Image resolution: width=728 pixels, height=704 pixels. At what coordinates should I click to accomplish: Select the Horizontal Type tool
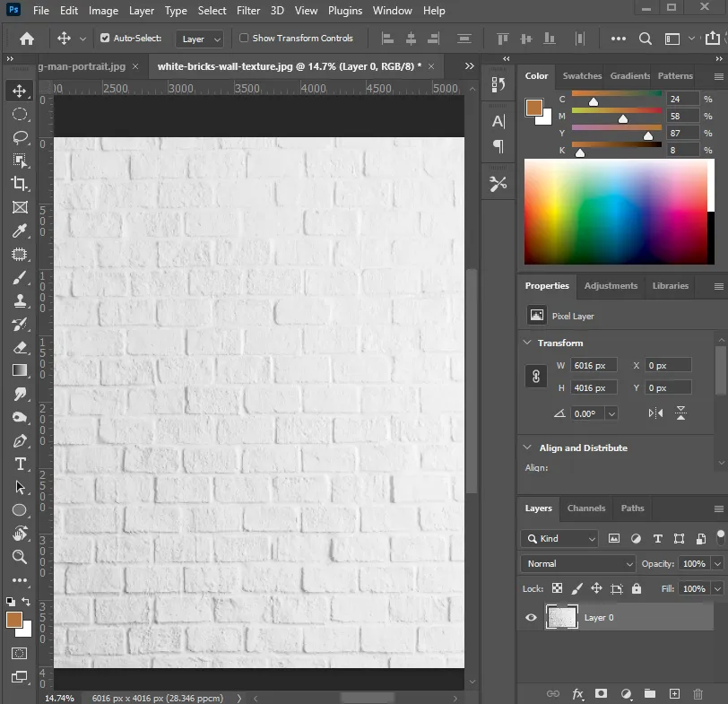click(x=20, y=464)
